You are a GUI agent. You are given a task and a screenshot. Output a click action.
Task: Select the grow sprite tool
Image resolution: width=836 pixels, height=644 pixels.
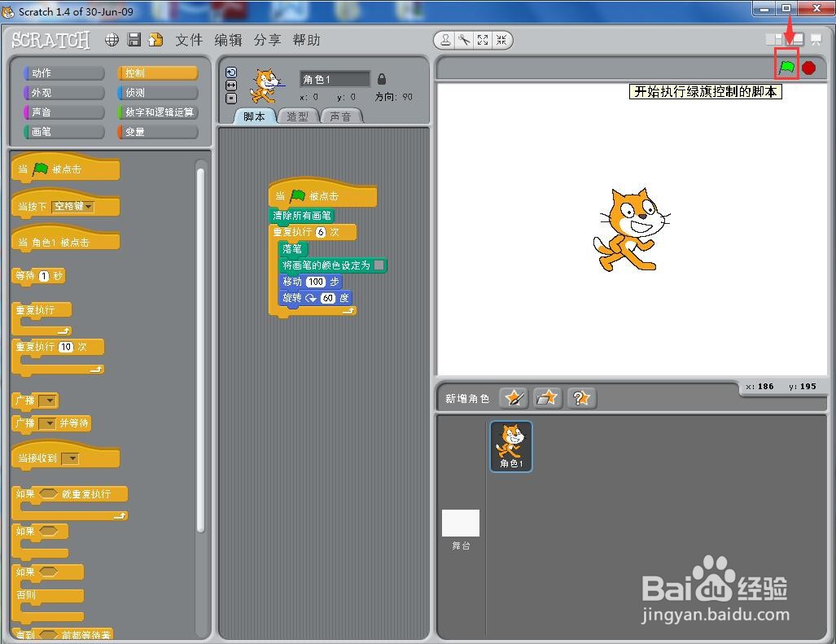click(483, 39)
